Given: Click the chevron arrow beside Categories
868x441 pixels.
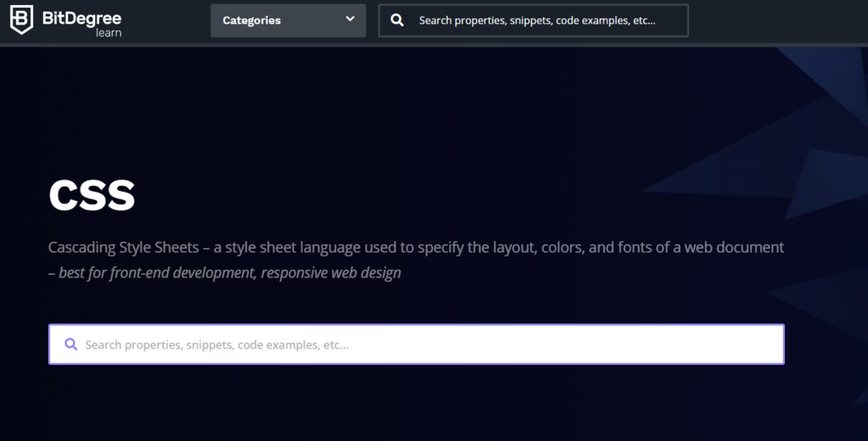Looking at the screenshot, I should point(350,20).
